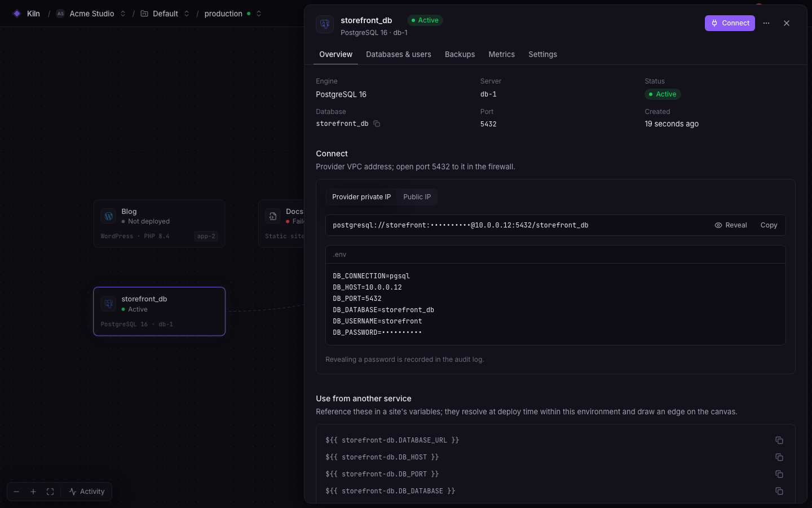Click the Active status badge in header
The height and width of the screenshot is (508, 812).
[x=425, y=20]
